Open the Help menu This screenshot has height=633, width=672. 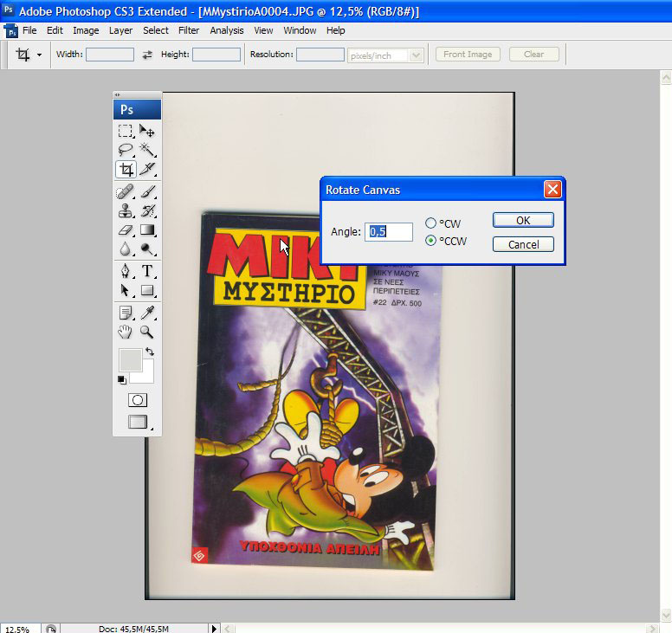pos(336,30)
